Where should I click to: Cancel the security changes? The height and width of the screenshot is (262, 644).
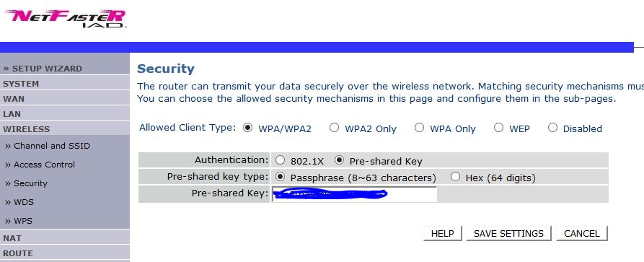pyautogui.click(x=581, y=234)
